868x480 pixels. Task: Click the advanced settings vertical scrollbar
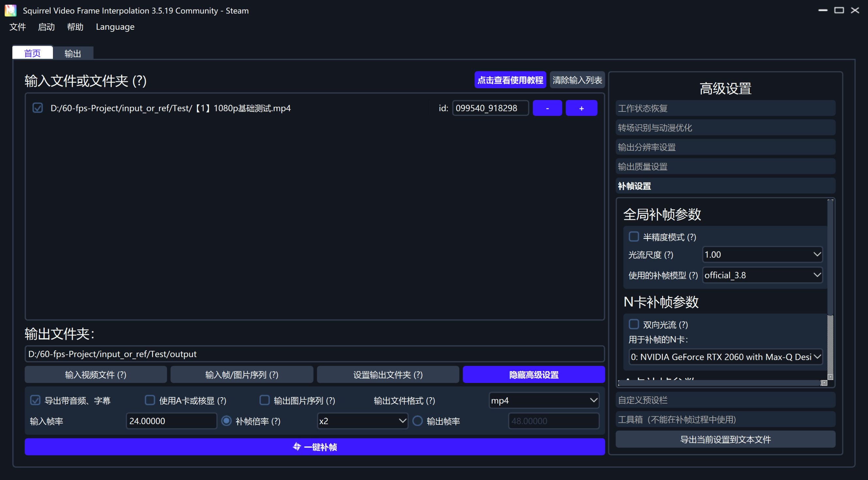coord(830,256)
